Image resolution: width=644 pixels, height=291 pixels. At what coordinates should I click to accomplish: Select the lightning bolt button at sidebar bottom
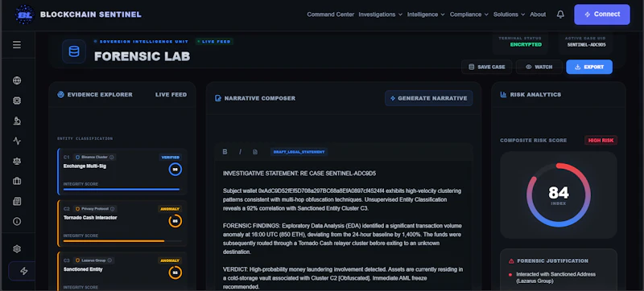[x=23, y=271]
